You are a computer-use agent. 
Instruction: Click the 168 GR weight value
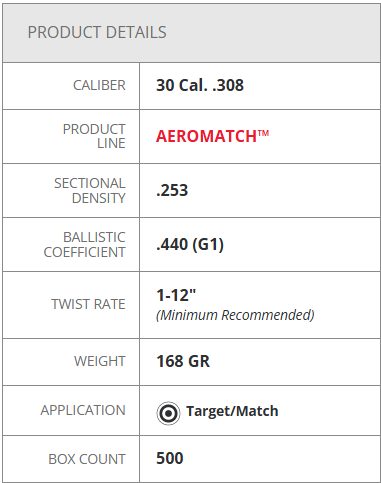(183, 361)
